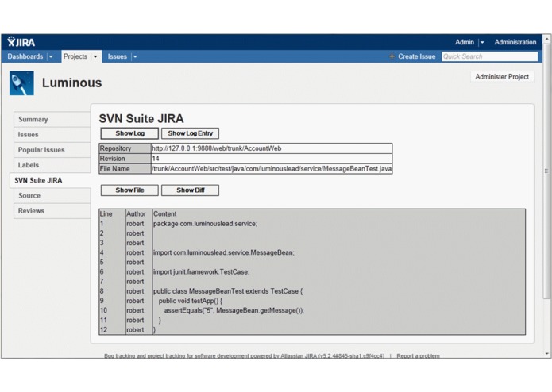Click the 'package com.luminouslead.service;' line
This screenshot has height=392, width=552.
pyautogui.click(x=205, y=224)
